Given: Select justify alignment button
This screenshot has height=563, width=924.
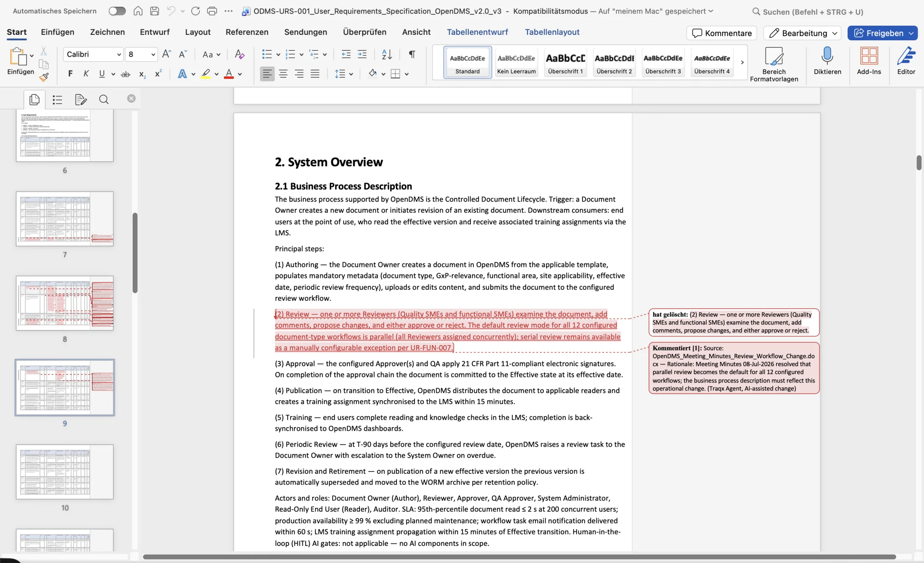Looking at the screenshot, I should (x=315, y=74).
